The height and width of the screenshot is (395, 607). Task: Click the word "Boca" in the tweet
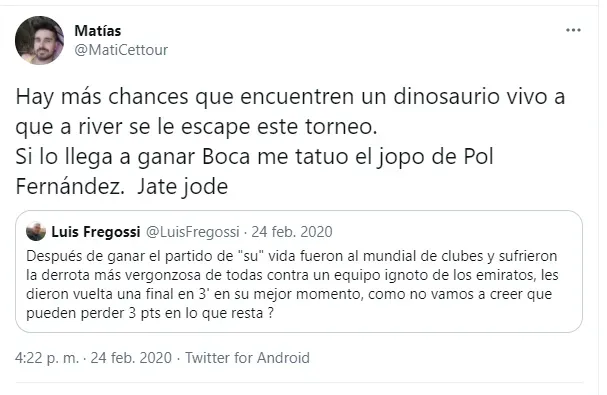(x=226, y=156)
